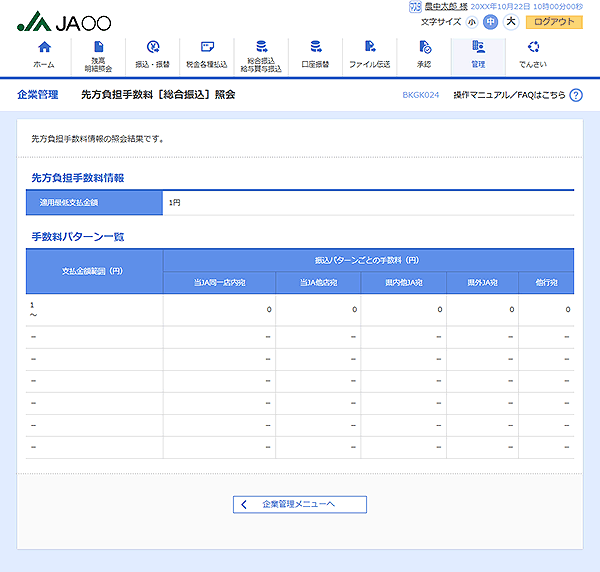Go back via 企業管理メニューへ button
Image resolution: width=600 pixels, height=572 pixels.
point(300,504)
